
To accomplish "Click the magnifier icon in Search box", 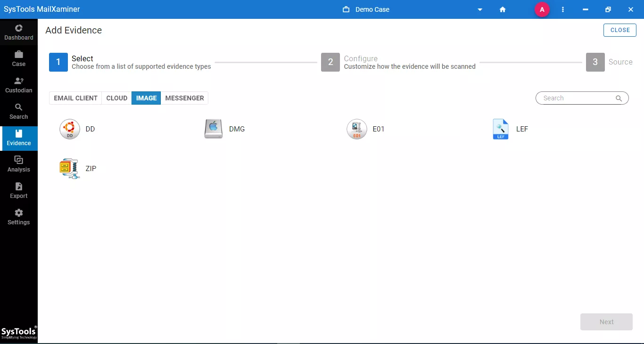I will coord(619,98).
